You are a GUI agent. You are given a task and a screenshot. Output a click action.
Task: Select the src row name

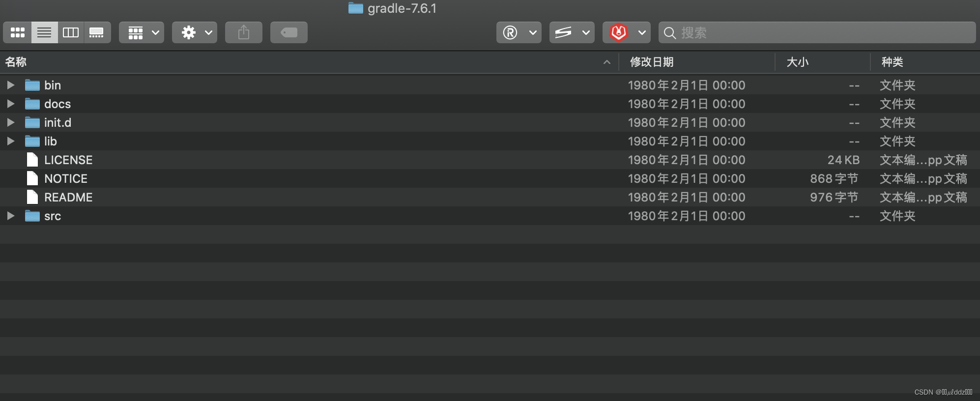[x=53, y=216]
